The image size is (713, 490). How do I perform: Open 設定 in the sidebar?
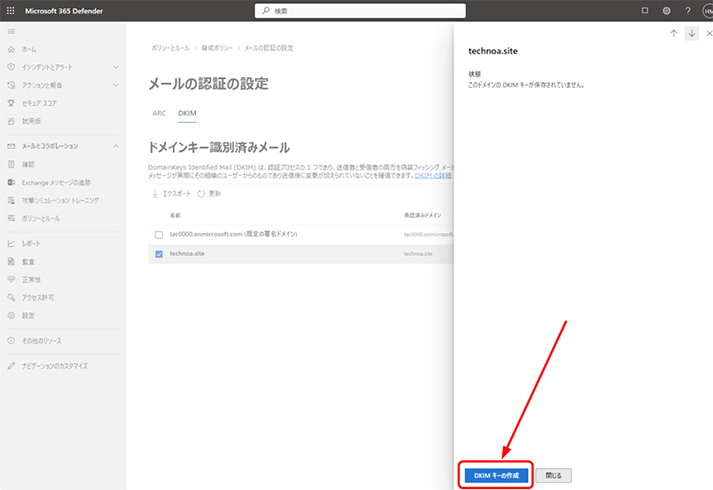coord(28,315)
